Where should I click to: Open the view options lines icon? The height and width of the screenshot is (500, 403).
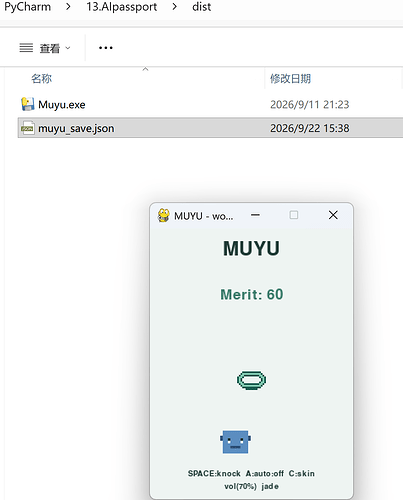coord(26,48)
